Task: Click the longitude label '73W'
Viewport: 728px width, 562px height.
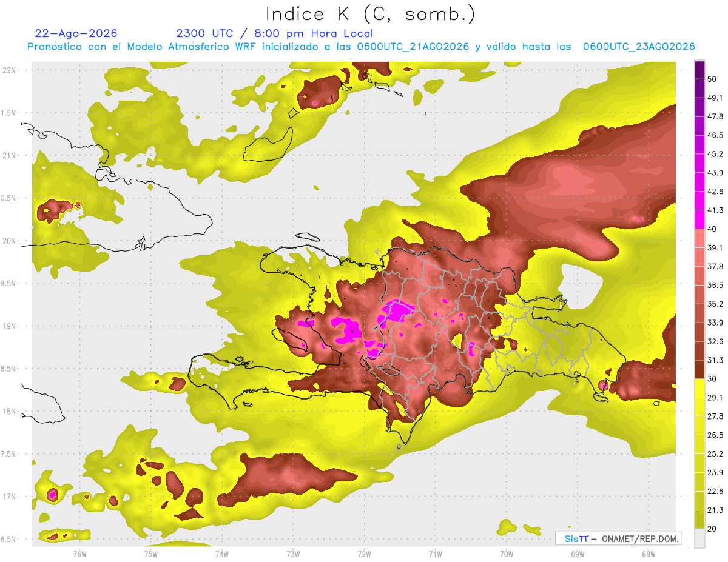Action: [293, 554]
